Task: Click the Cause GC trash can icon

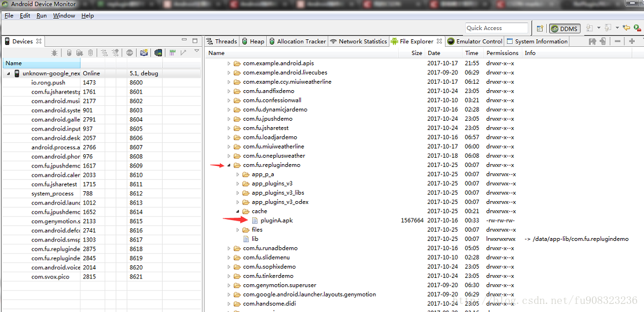Action: pos(90,53)
